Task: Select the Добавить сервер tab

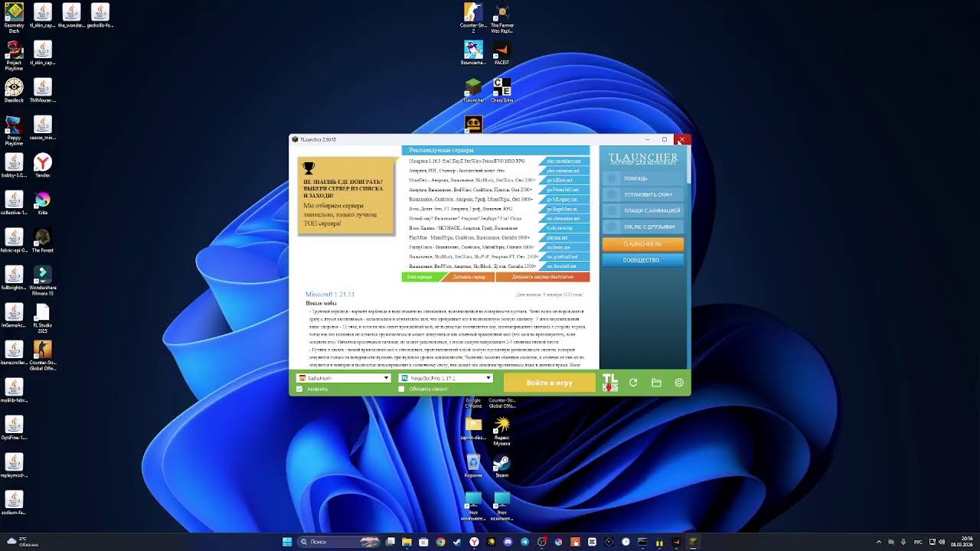Action: [x=469, y=277]
